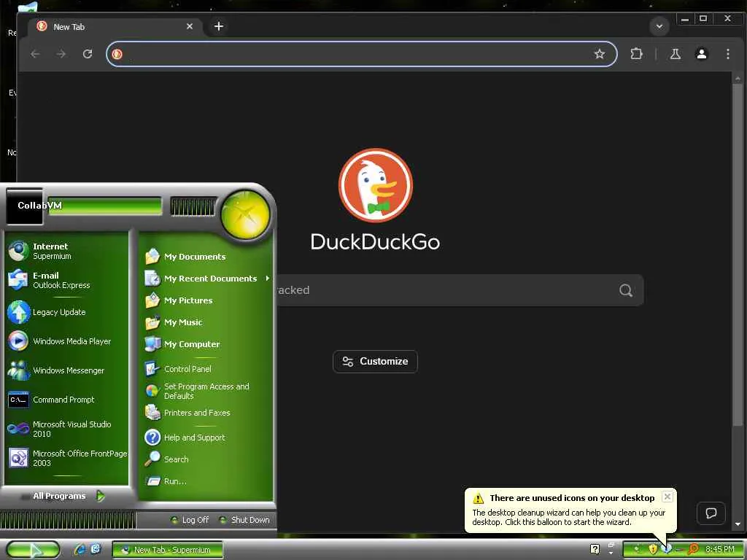
Task: Click the taskbar clock showing 8:45 PM
Action: (720, 549)
